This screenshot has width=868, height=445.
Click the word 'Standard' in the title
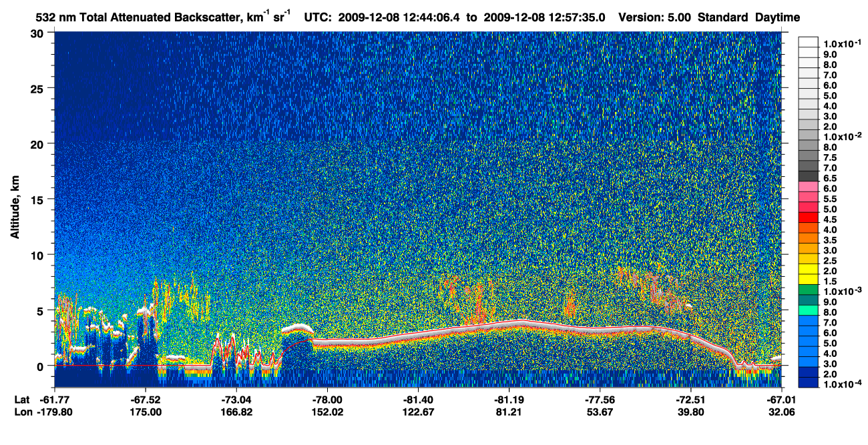[x=724, y=17]
